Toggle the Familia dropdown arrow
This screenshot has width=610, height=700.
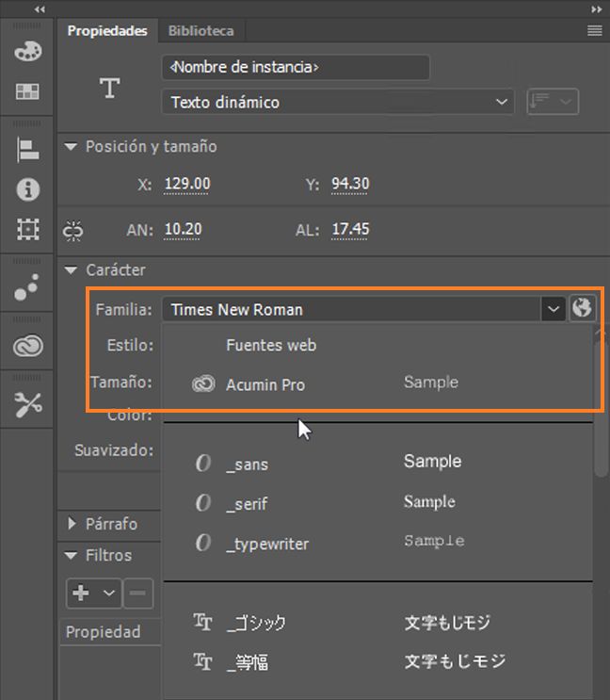553,309
